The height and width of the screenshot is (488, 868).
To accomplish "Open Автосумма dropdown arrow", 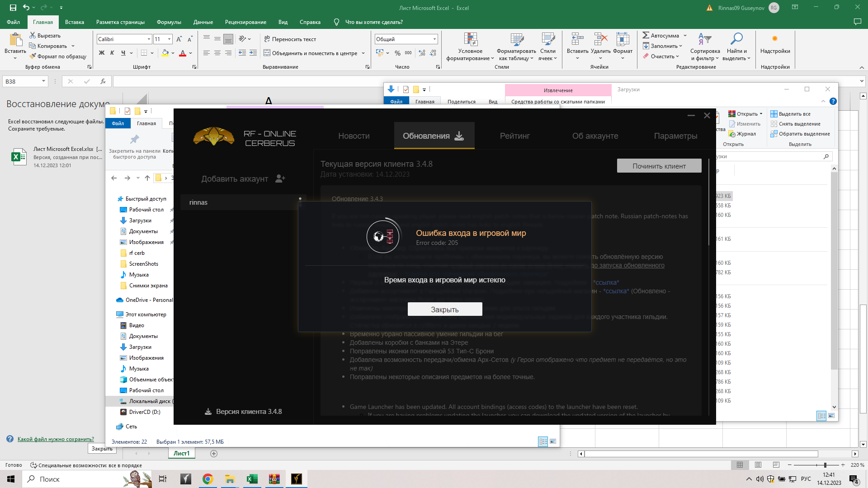I will [685, 36].
